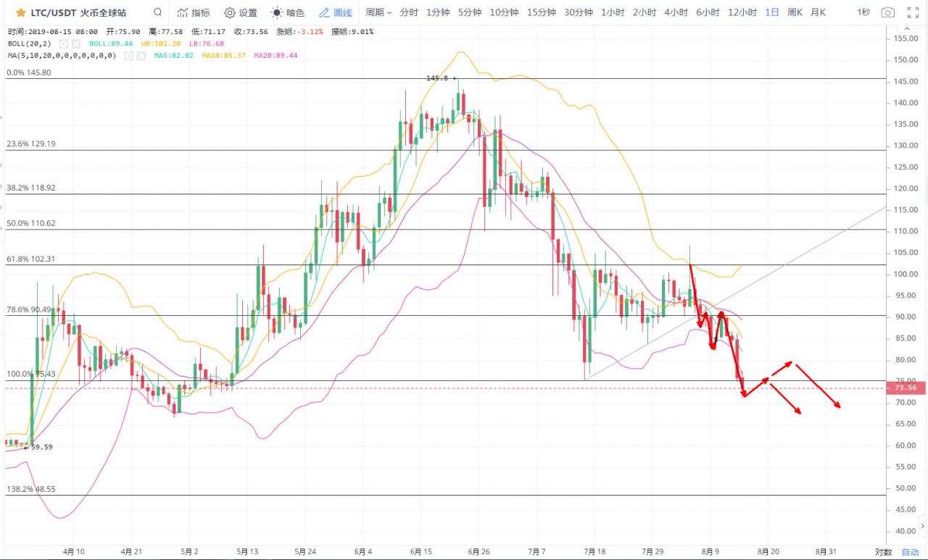Open BOLL indicator settings icon

[64, 43]
